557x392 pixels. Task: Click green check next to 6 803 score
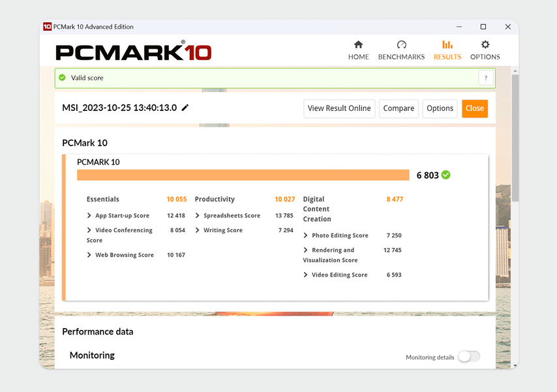(x=446, y=175)
